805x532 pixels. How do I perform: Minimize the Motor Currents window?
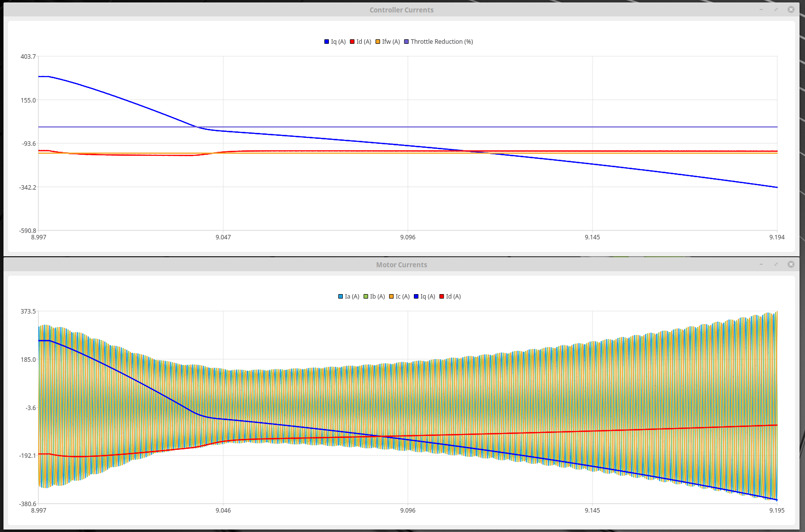click(761, 264)
